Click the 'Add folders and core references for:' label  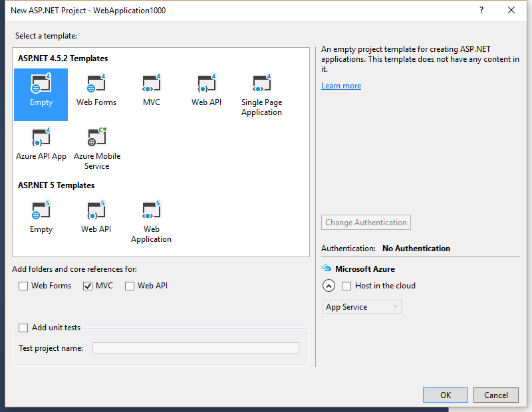click(x=74, y=269)
